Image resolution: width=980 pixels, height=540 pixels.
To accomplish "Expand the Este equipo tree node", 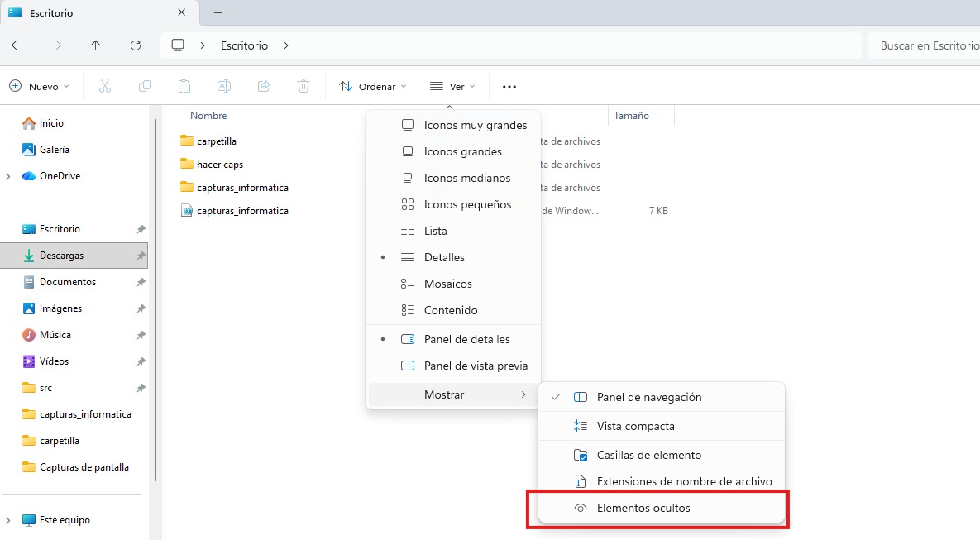I will click(x=8, y=520).
